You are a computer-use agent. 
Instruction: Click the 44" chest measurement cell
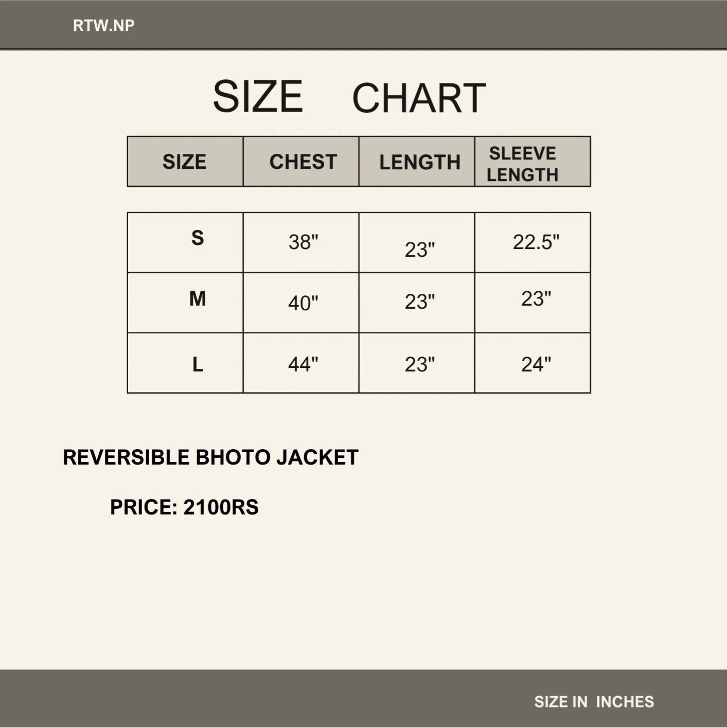[303, 364]
